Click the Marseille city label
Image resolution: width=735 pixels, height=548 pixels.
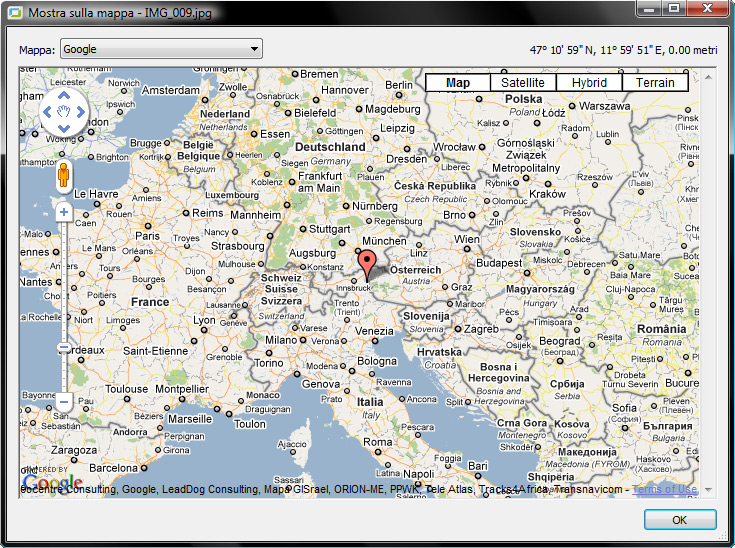[190, 419]
